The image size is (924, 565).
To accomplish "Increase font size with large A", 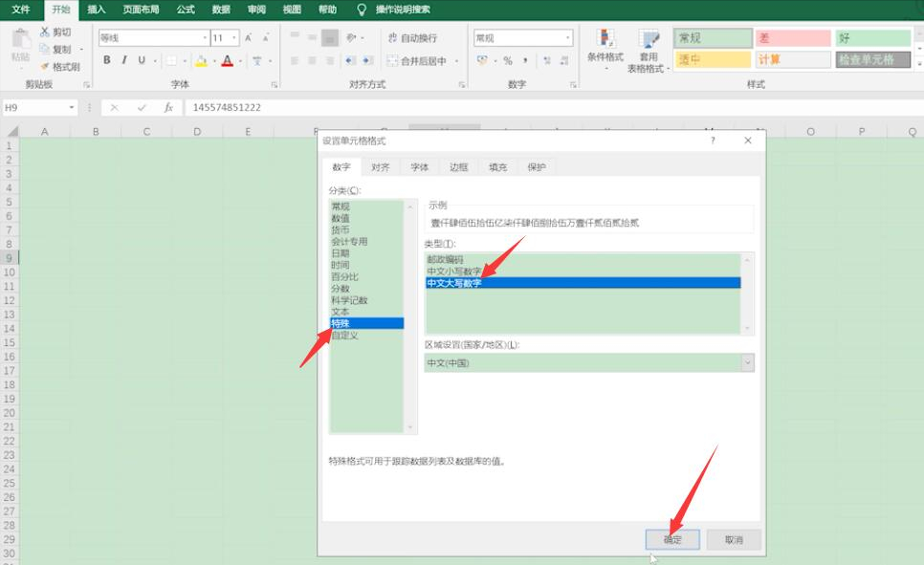I will click(248, 37).
